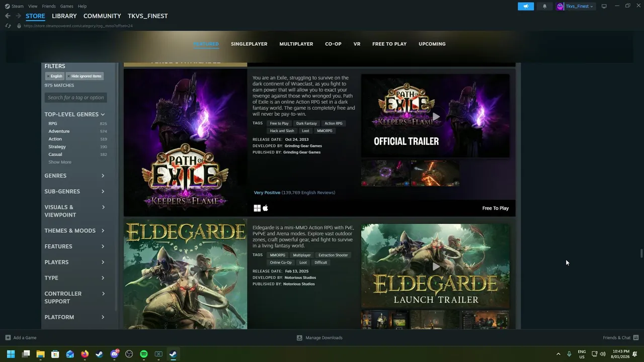Switch to the Multiplayer tab
Viewport: 644px width, 362px height.
click(x=296, y=44)
